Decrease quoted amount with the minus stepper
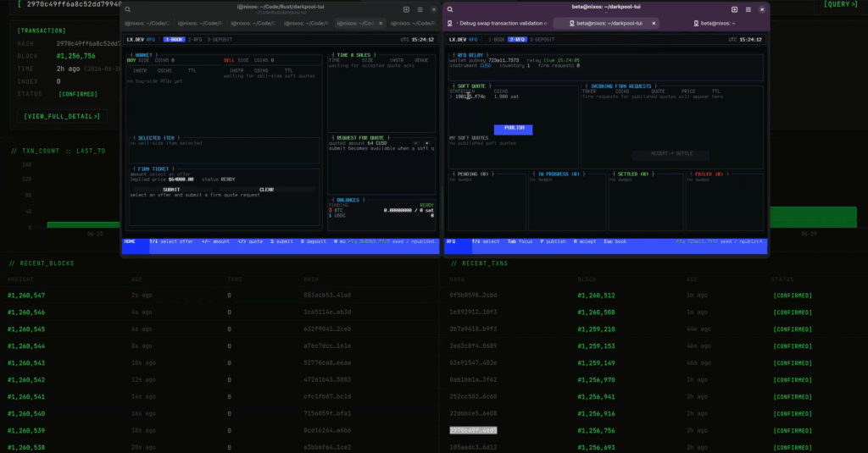 (x=415, y=143)
